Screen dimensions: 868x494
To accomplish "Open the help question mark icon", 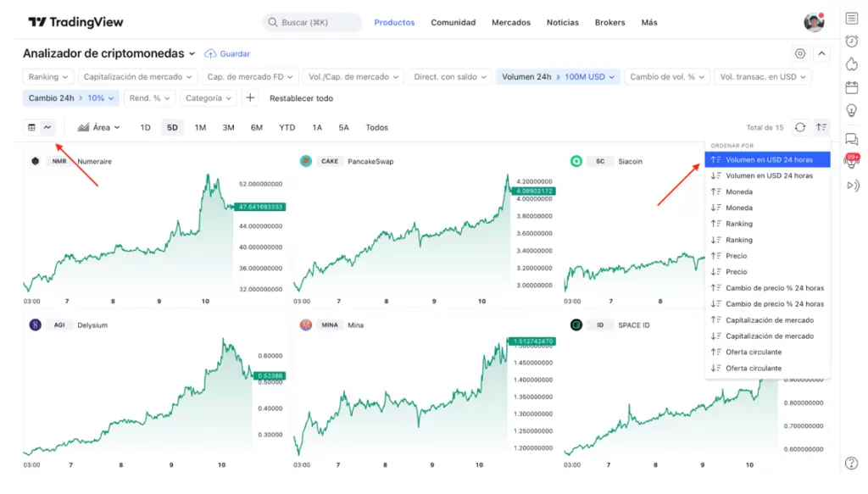I will tap(851, 463).
